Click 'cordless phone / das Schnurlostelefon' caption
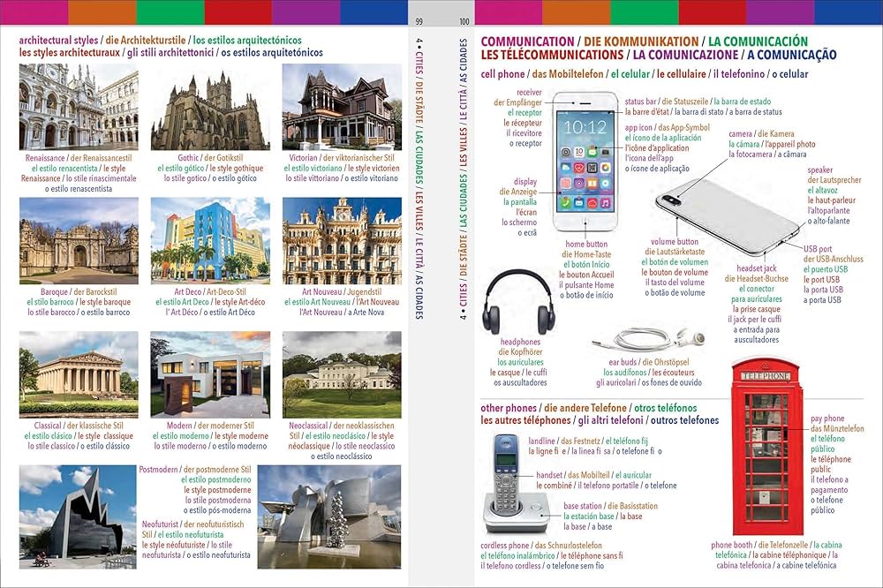Image resolution: width=883 pixels, height=588 pixels. click(541, 546)
